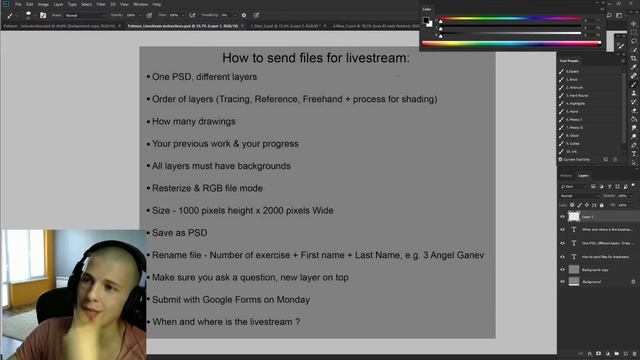
Task: Open layer blend mode Normal dropdown
Action: click(x=580, y=196)
